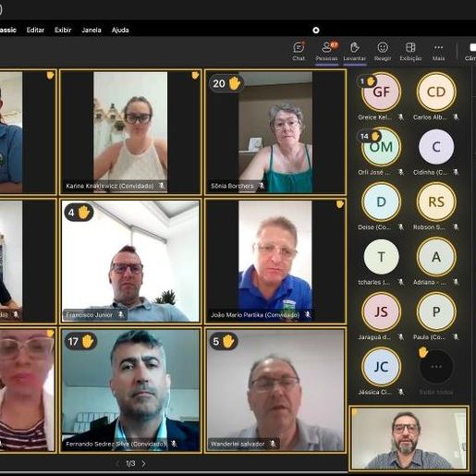
Task: Expand the Exibir todos overflow button
Action: (436, 367)
